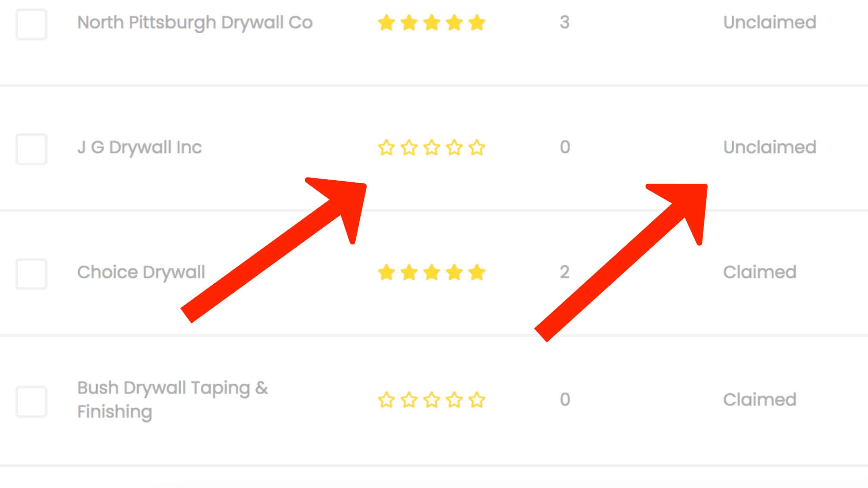
Task: Click the second star of Choice Drywall rating
Action: click(x=409, y=272)
